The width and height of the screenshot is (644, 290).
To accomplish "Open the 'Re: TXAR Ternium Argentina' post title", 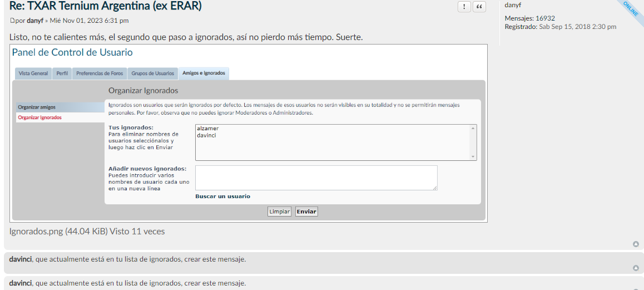I will (x=106, y=7).
